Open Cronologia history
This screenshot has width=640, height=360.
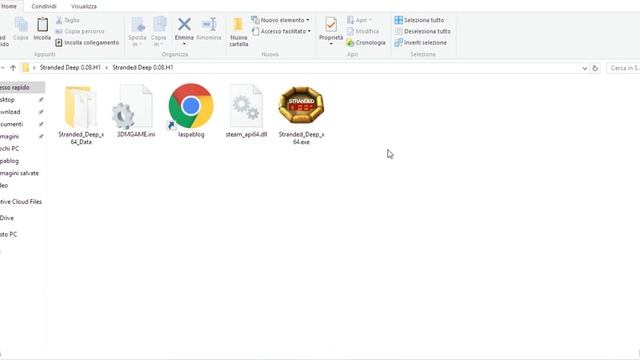coord(366,42)
